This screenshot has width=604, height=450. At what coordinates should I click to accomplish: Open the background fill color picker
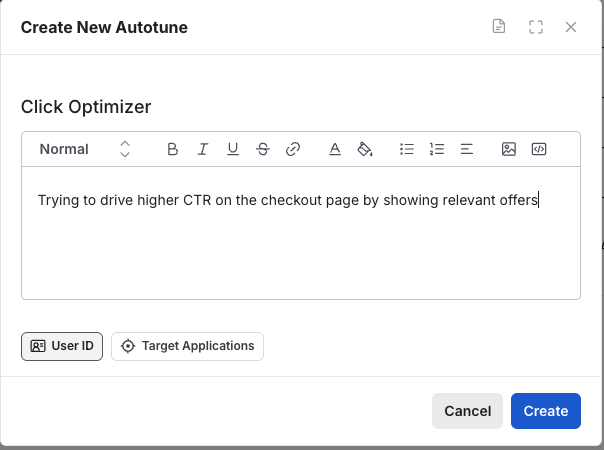click(365, 149)
